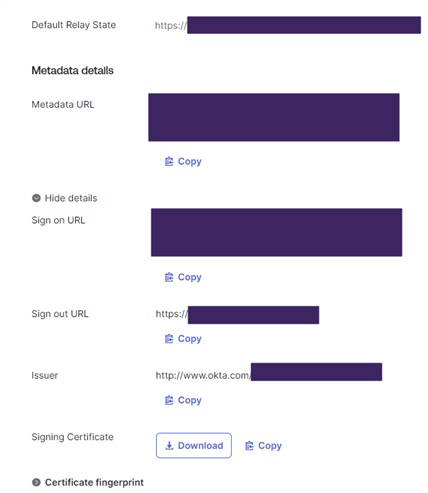Click the clipboard icon under Sign on URL
Viewport: 428px width, 493px height.
coord(169,277)
